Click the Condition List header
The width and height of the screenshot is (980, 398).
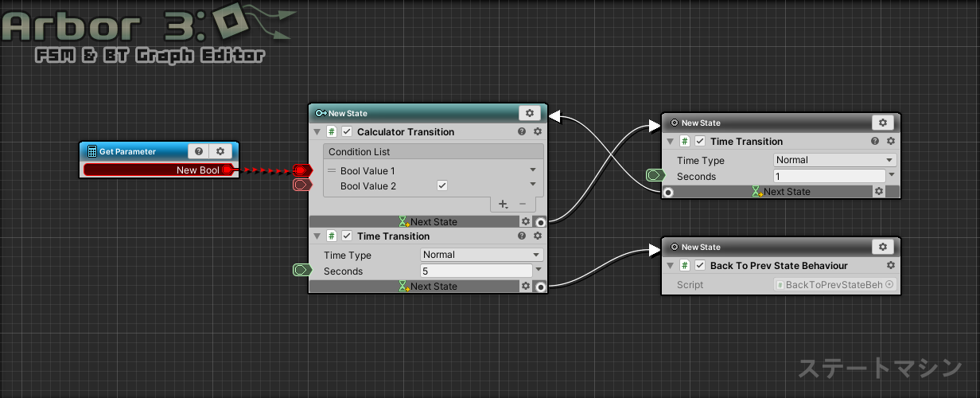coord(434,152)
